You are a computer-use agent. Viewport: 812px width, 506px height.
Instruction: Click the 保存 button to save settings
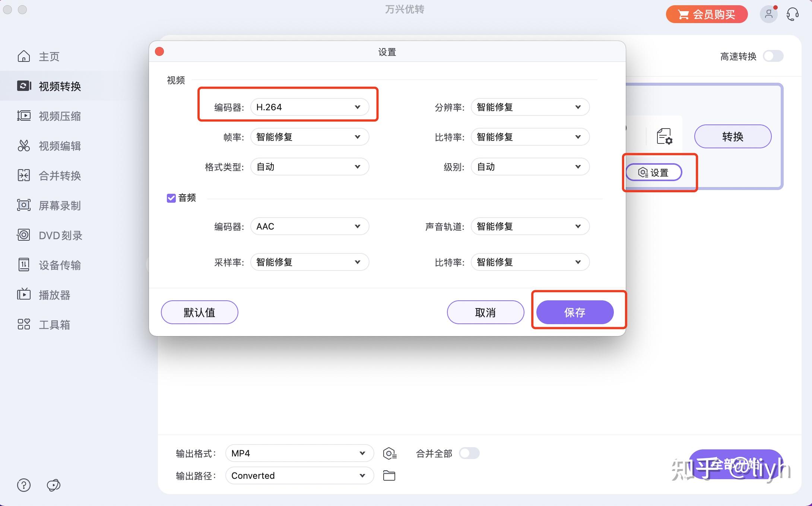574,312
